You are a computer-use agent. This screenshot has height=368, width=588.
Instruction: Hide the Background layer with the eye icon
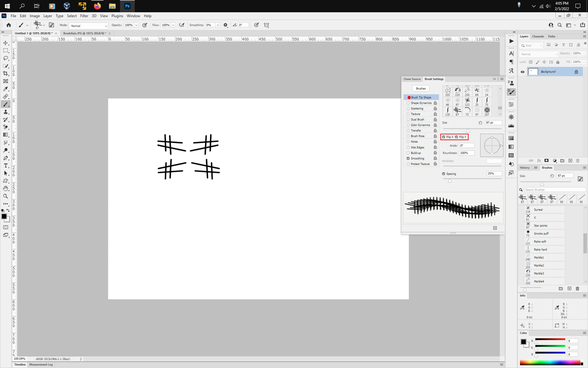[522, 72]
